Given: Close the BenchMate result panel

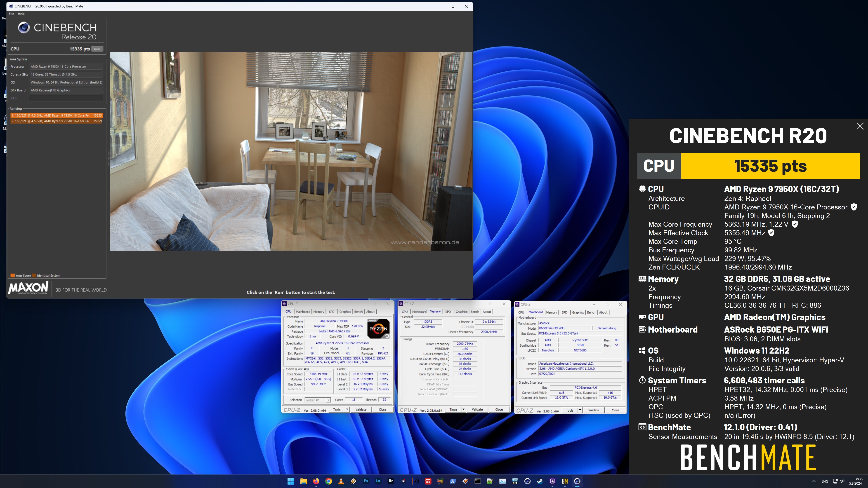Looking at the screenshot, I should [860, 126].
